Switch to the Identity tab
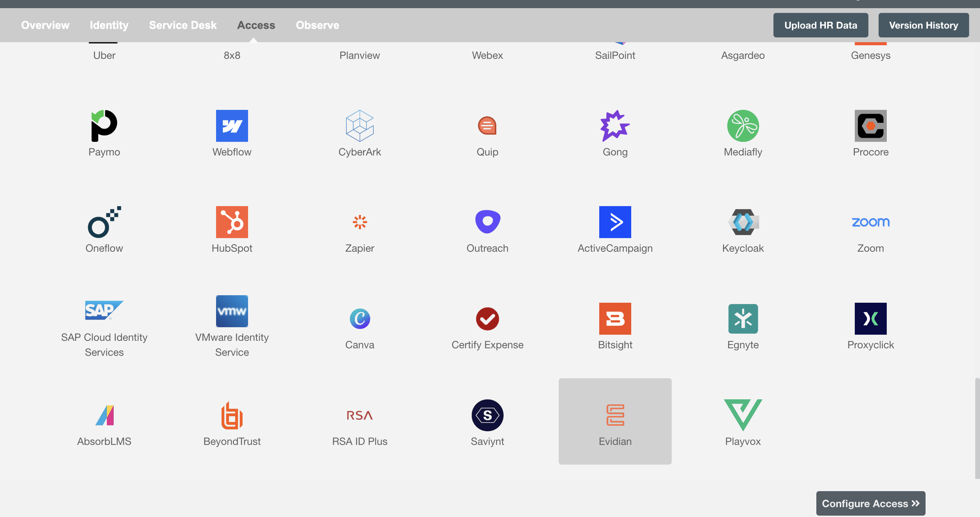The height and width of the screenshot is (517, 980). [x=109, y=24]
